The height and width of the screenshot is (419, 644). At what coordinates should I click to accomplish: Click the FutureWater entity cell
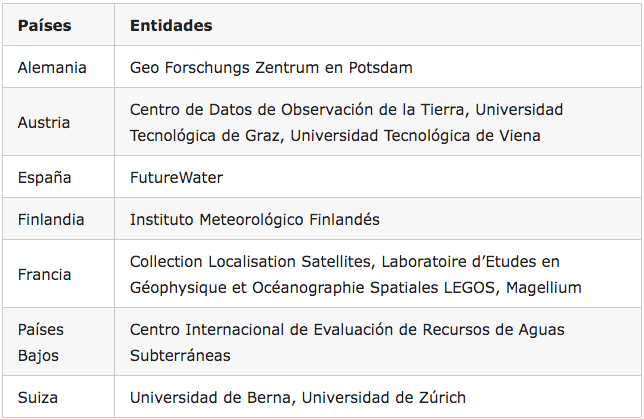176,177
